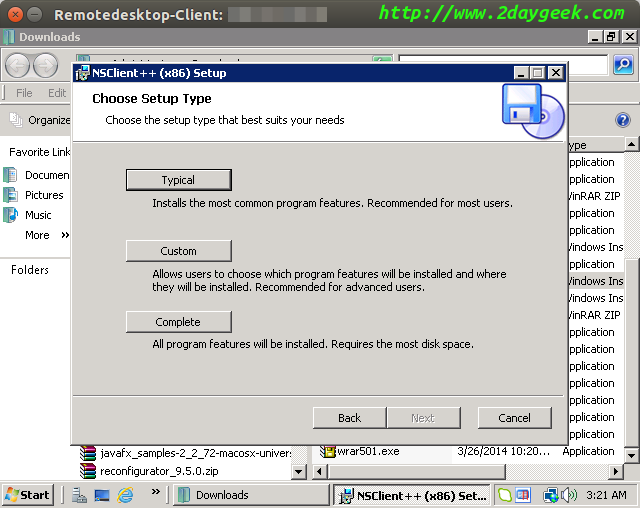This screenshot has width=640, height=508.
Task: Click the forward arrow in Downloads window
Action: pyautogui.click(x=45, y=65)
